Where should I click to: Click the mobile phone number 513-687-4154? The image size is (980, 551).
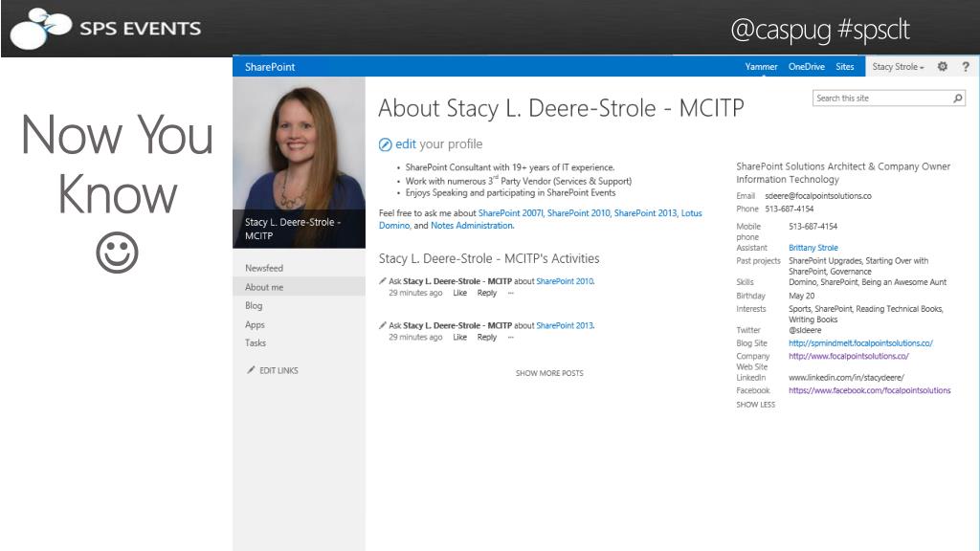pos(813,227)
